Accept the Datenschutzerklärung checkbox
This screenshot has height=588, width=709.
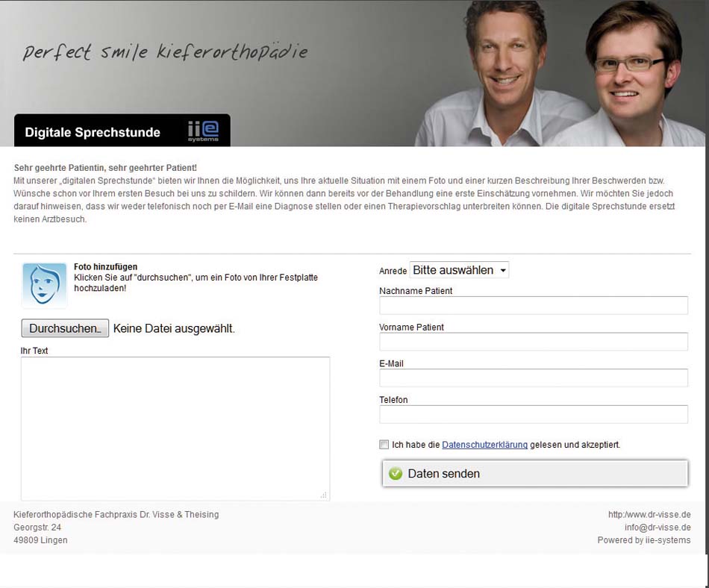point(384,444)
